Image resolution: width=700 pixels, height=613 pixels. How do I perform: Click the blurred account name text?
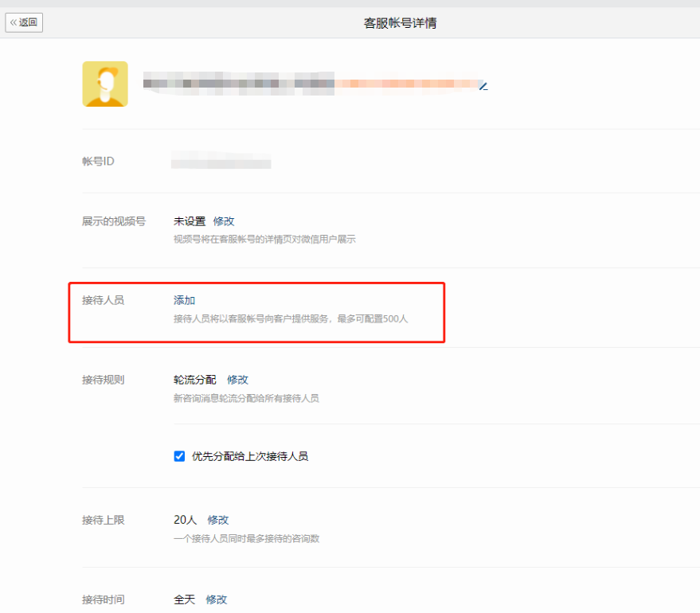(311, 83)
